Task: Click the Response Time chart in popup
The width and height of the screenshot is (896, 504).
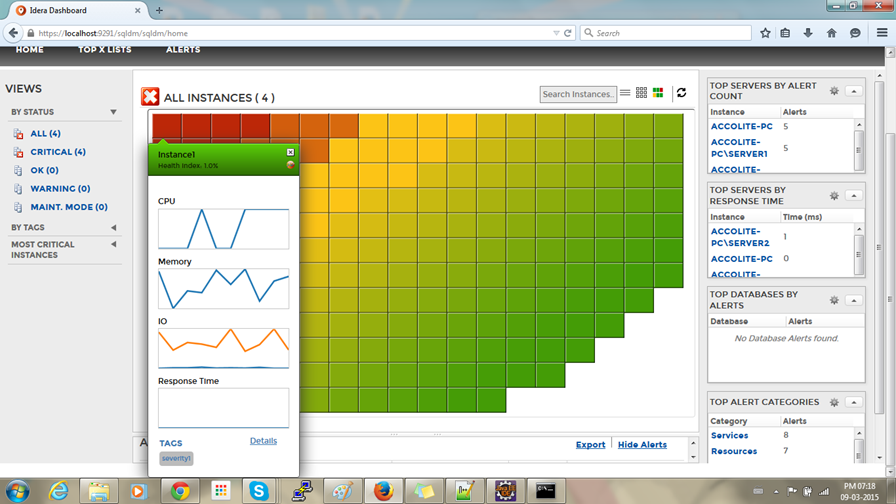Action: pos(223,408)
